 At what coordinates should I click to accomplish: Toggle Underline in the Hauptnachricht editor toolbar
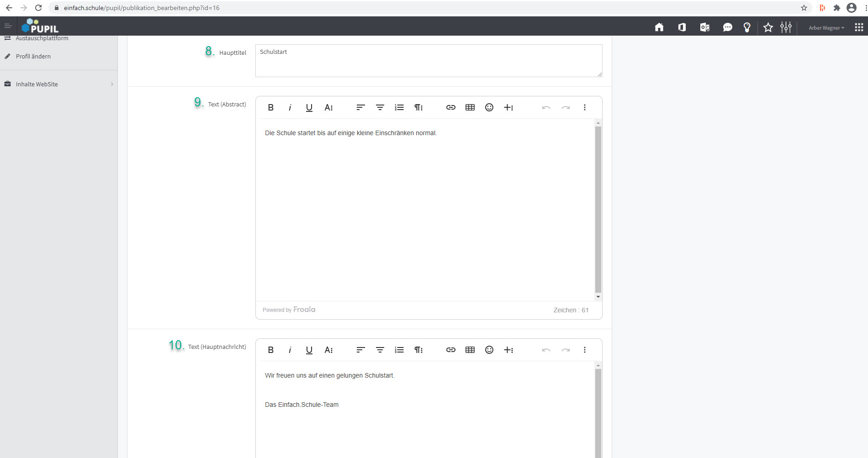309,350
